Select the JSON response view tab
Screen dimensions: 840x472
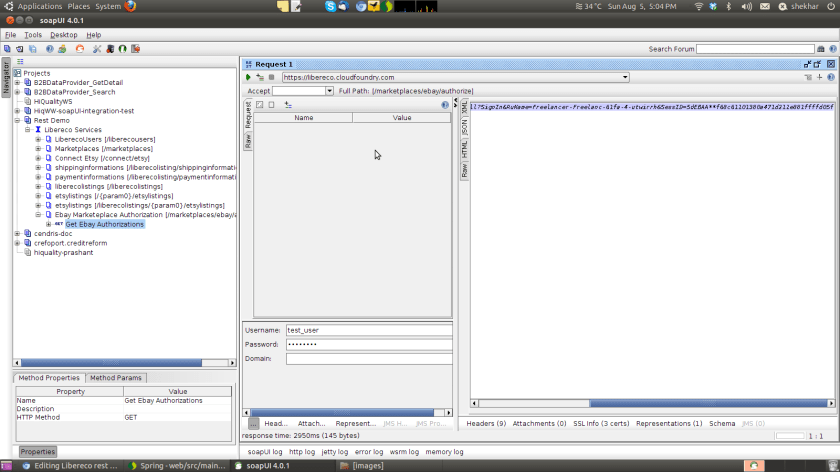pos(464,127)
